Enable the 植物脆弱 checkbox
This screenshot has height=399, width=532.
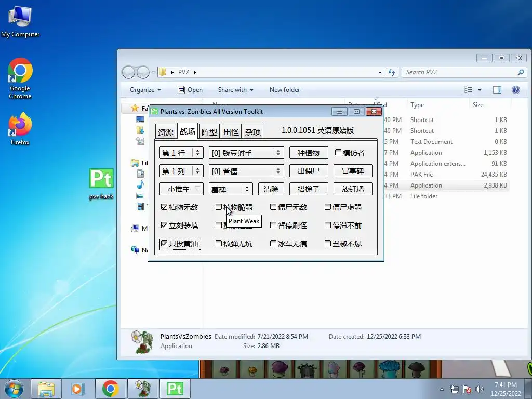[x=219, y=207]
